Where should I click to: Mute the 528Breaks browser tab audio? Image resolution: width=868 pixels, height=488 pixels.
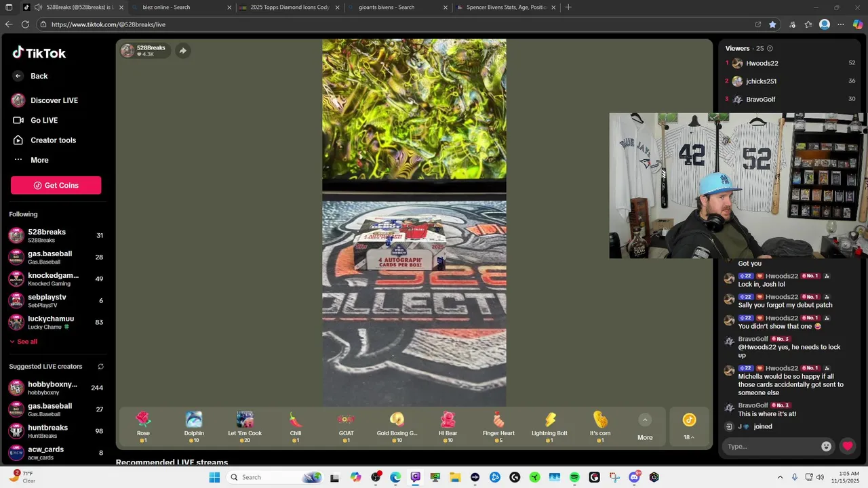pyautogui.click(x=38, y=7)
